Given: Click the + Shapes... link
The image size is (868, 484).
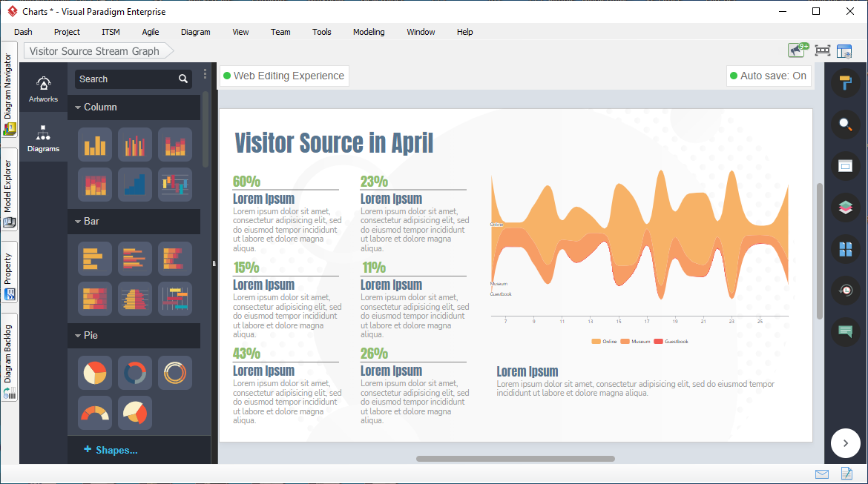Looking at the screenshot, I should 111,450.
